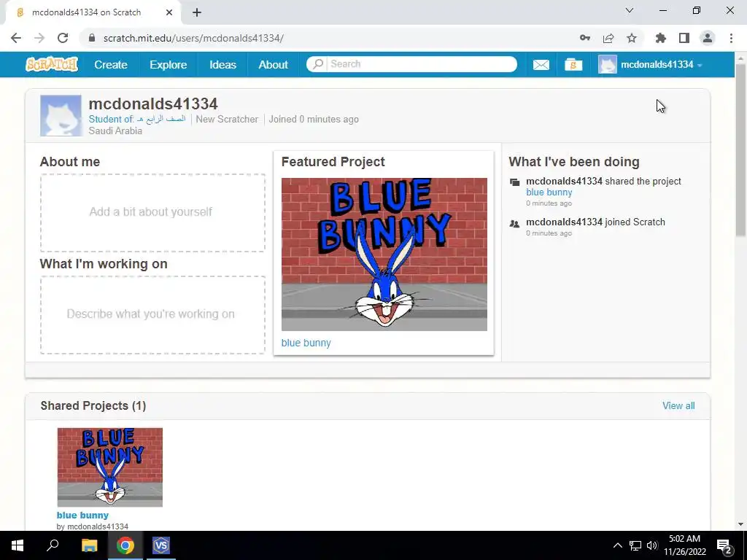Click the joined Scratch activity icon
The height and width of the screenshot is (560, 747).
point(514,223)
